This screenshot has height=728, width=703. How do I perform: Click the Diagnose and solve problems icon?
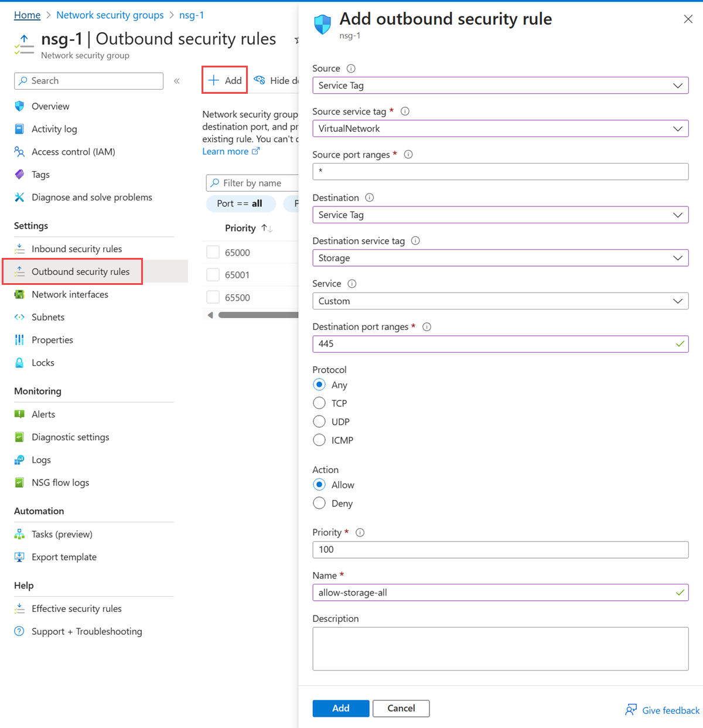click(19, 198)
